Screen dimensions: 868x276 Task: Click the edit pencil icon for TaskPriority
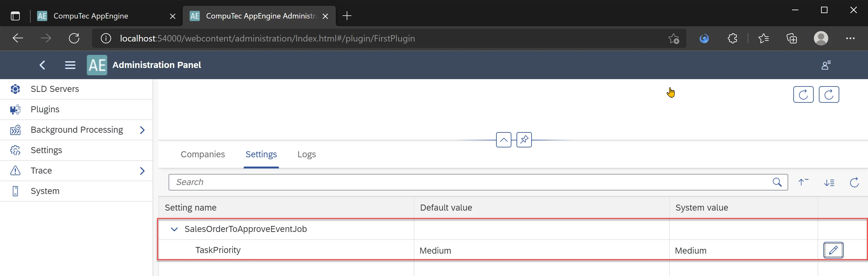point(833,250)
